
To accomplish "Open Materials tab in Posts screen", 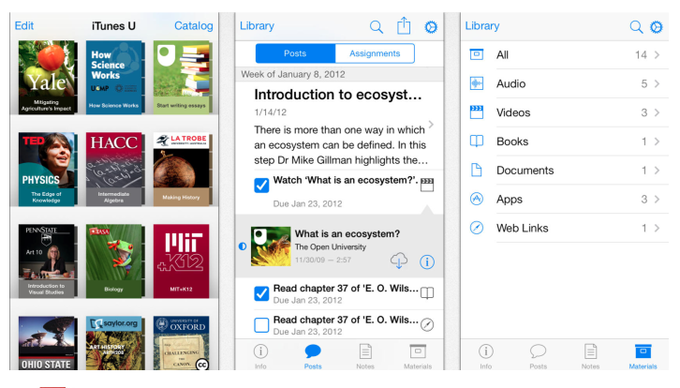I will (418, 356).
